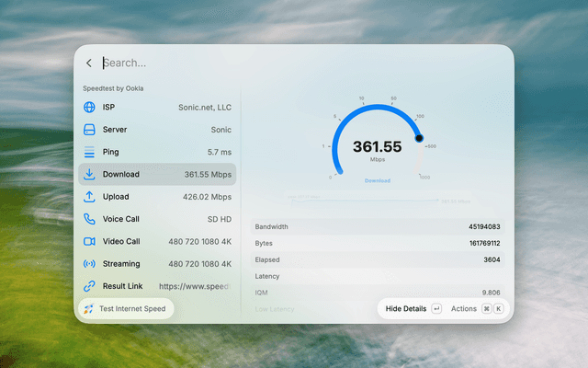
Task: Click the Video Call camera icon
Action: tap(89, 241)
